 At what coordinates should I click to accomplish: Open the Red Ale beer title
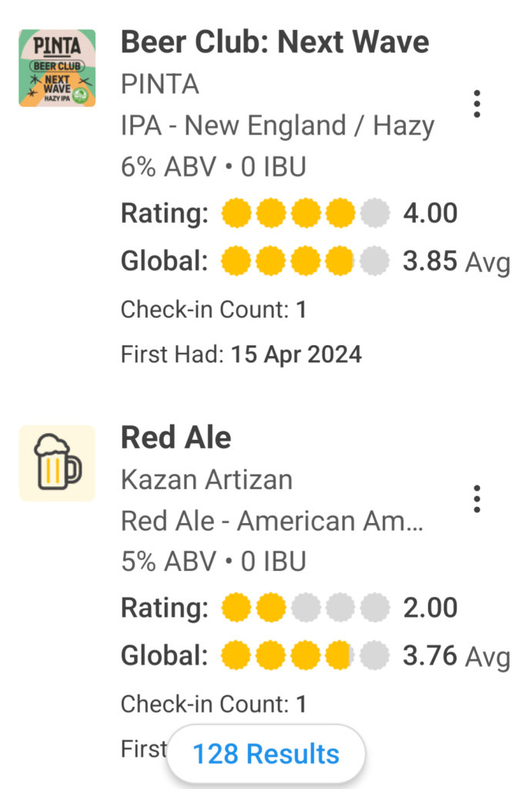tap(176, 438)
